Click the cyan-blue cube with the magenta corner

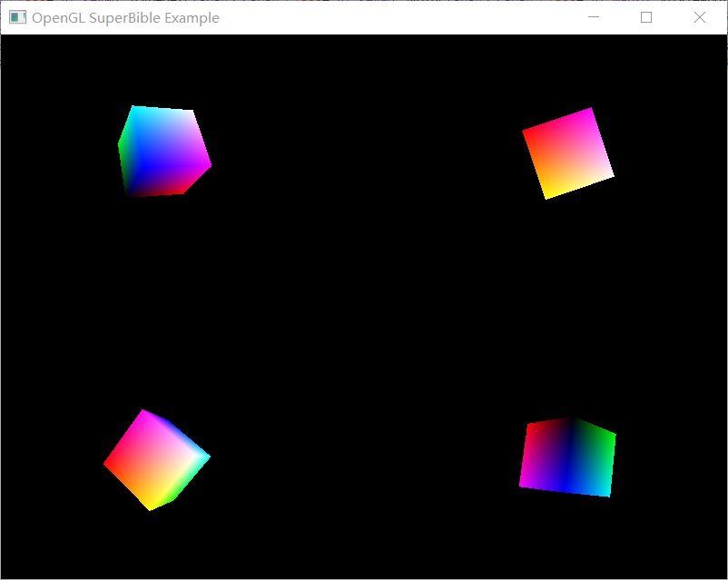pyautogui.click(x=164, y=152)
